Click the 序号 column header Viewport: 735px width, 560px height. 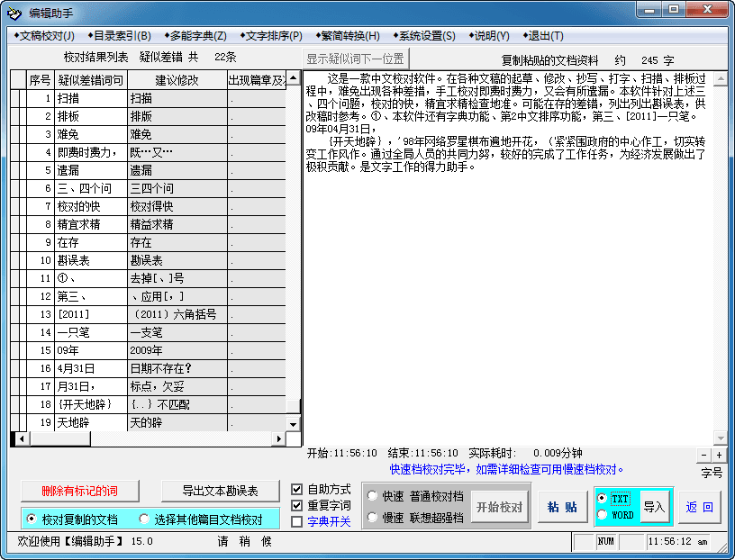pos(41,80)
